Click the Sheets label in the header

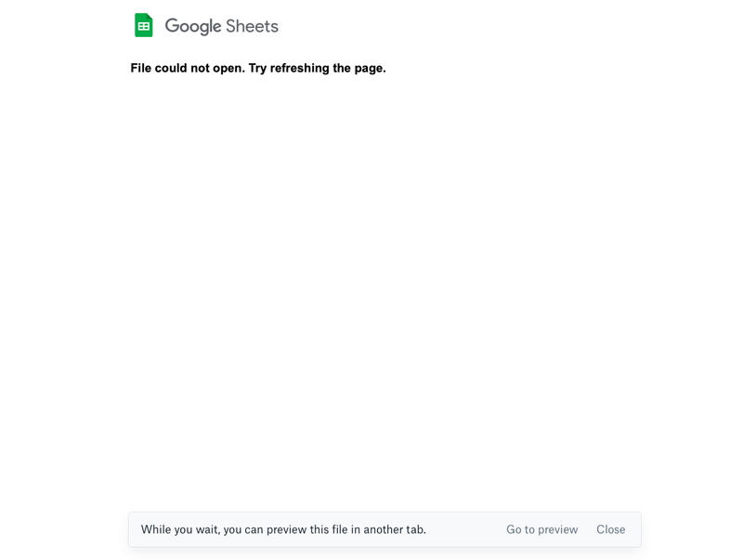click(254, 25)
